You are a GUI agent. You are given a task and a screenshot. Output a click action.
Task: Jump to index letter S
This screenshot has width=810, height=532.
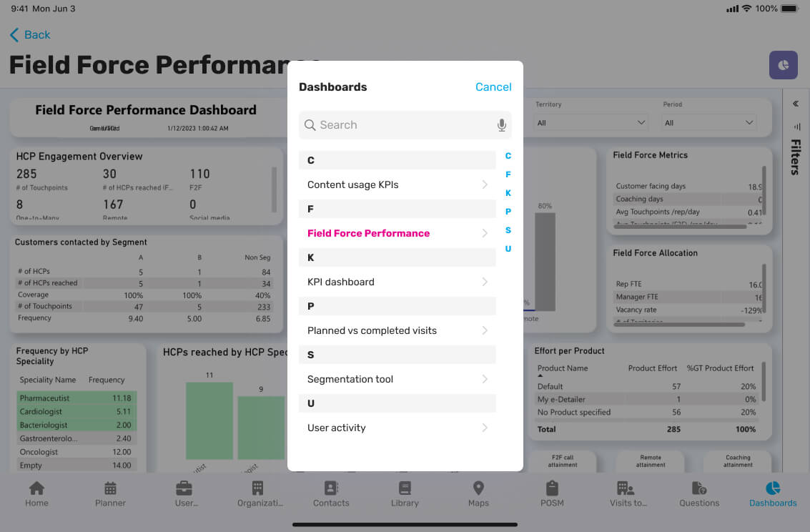[508, 230]
